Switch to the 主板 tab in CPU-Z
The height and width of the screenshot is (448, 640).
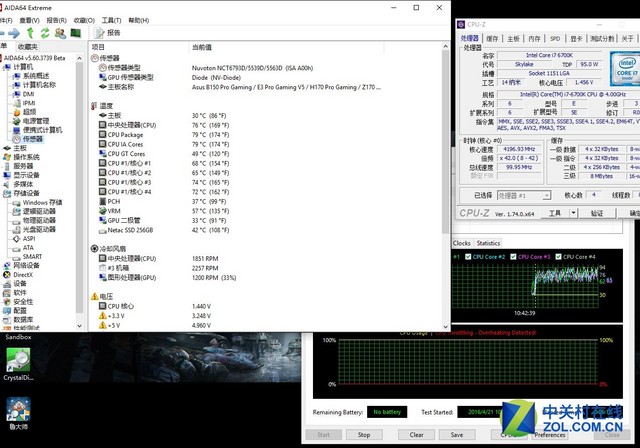pyautogui.click(x=513, y=38)
